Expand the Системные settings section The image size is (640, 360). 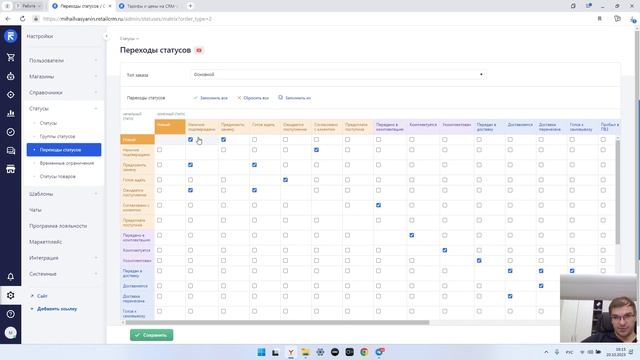pos(63,274)
